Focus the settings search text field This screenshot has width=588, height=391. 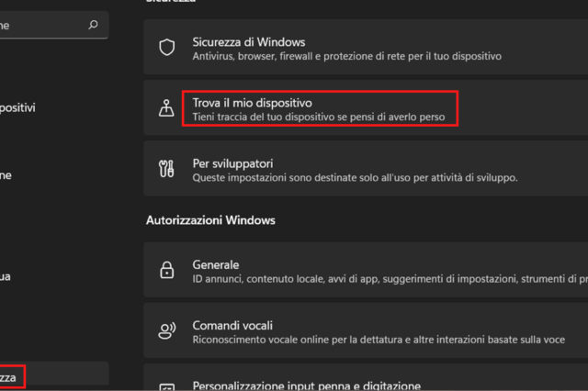pos(41,26)
